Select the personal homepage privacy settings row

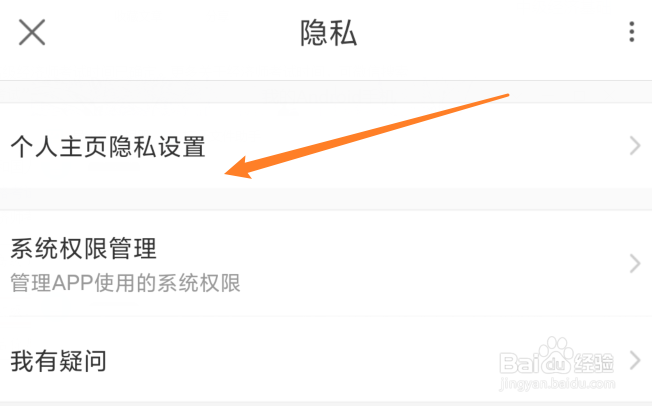(326, 146)
